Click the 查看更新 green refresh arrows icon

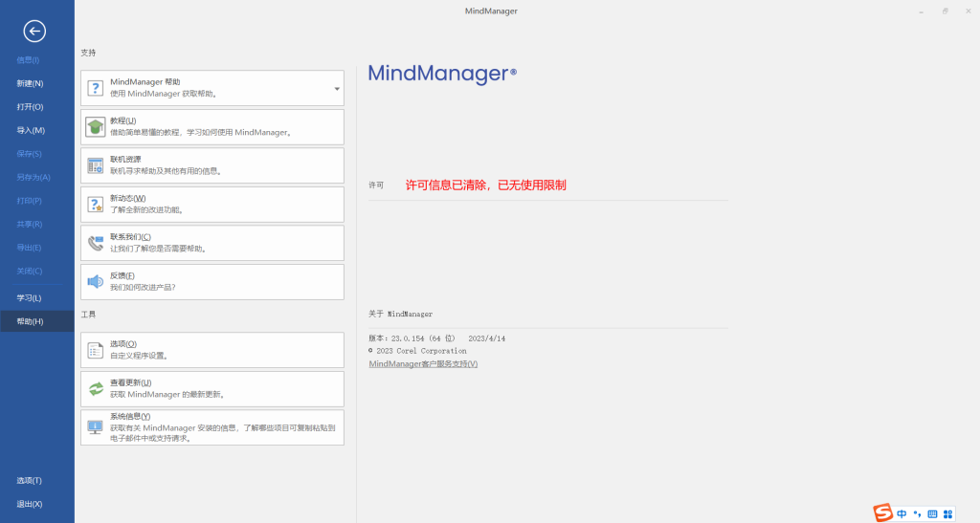pyautogui.click(x=95, y=389)
